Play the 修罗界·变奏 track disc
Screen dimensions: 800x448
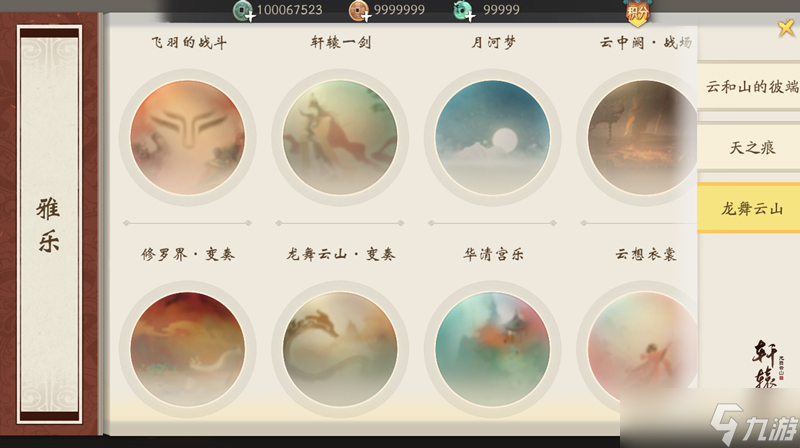(188, 349)
